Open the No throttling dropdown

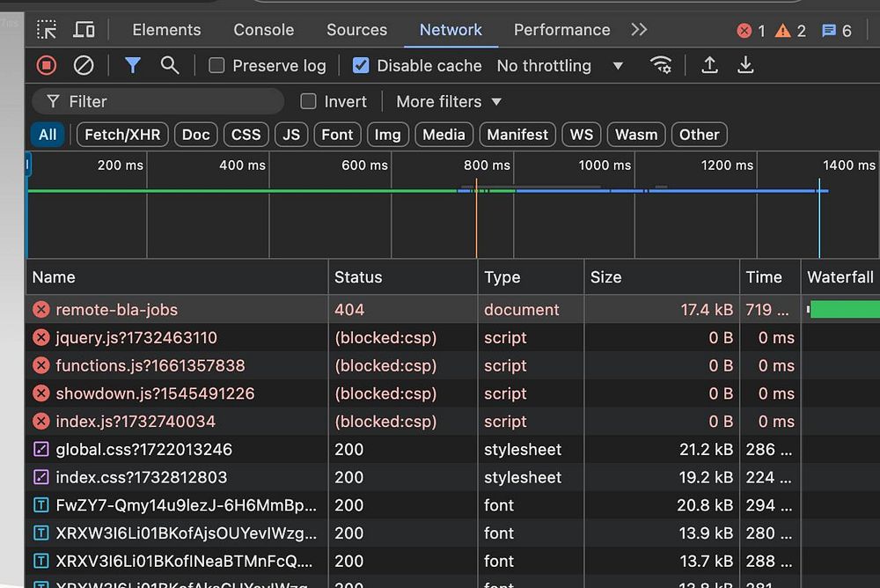point(560,66)
